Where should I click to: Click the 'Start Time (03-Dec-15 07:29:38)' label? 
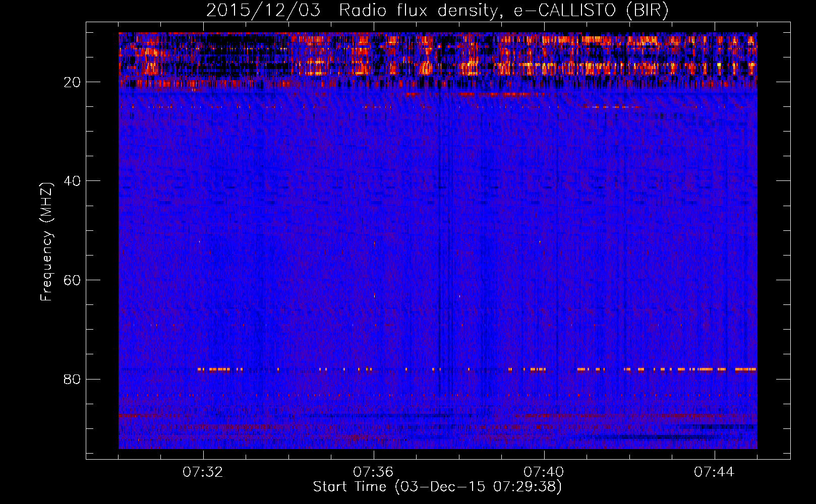coord(437,487)
